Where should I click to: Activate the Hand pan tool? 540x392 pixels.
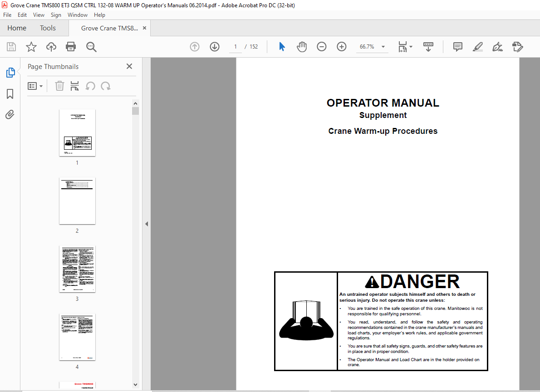[302, 46]
